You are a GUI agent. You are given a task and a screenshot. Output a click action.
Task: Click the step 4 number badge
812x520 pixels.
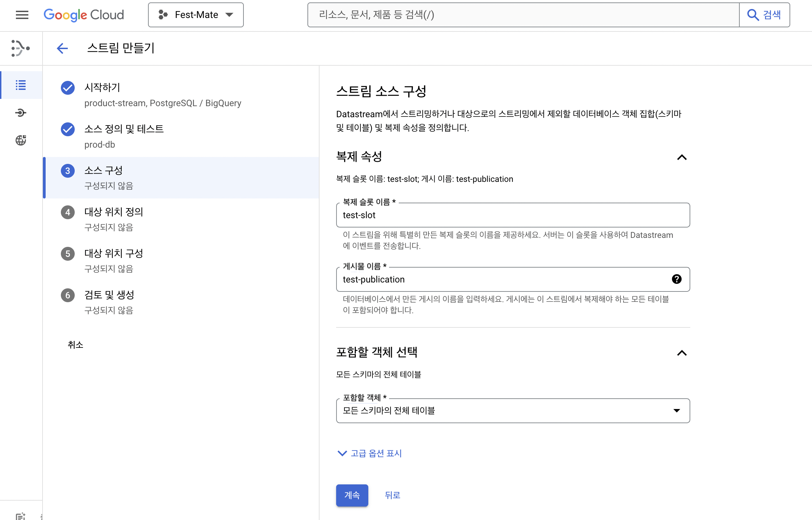pyautogui.click(x=68, y=212)
